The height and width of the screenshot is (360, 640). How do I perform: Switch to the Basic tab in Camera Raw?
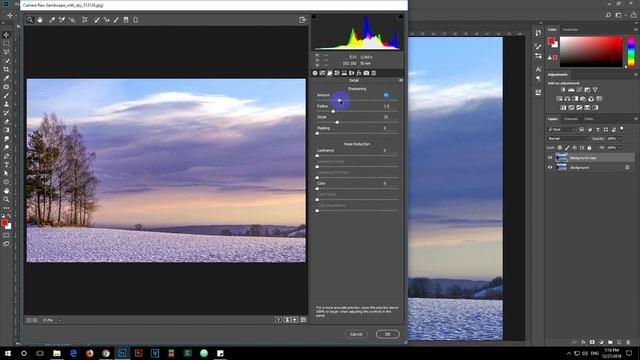315,73
